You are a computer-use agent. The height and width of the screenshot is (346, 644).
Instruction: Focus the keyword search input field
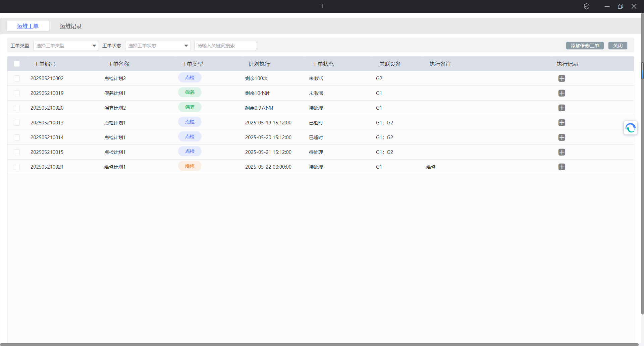[x=225, y=46]
